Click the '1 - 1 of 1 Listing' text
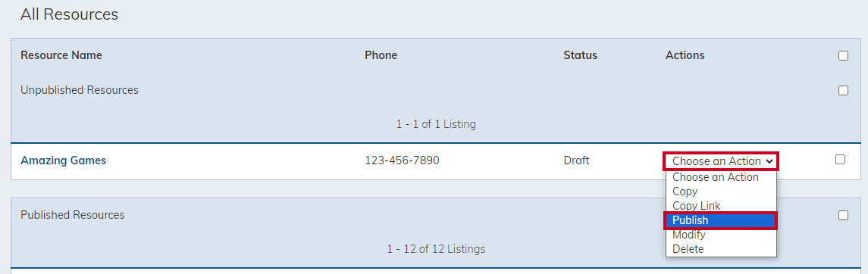 [x=436, y=124]
